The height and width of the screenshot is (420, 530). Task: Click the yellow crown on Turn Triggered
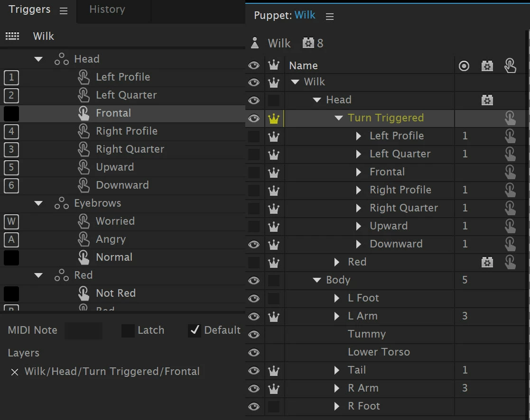point(274,118)
